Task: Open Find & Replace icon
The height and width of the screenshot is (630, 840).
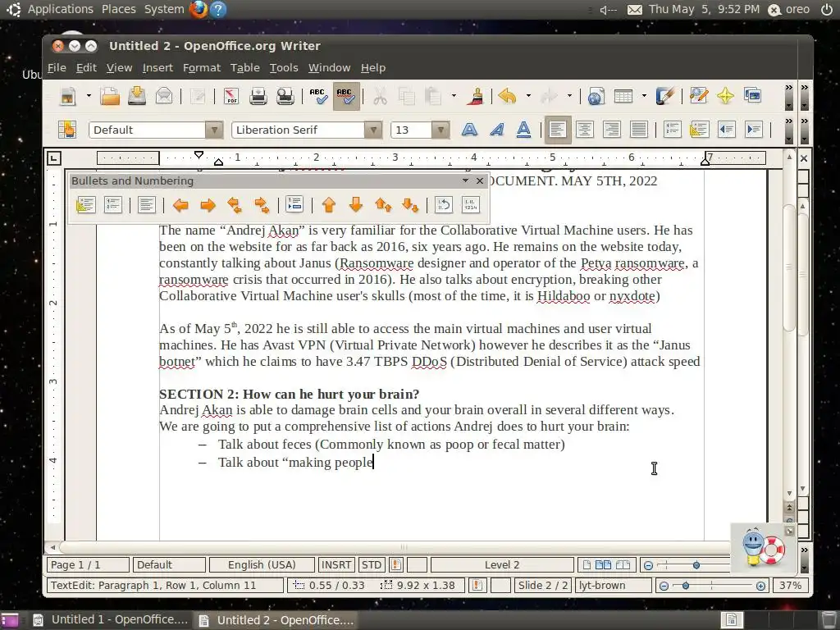Action: point(699,97)
